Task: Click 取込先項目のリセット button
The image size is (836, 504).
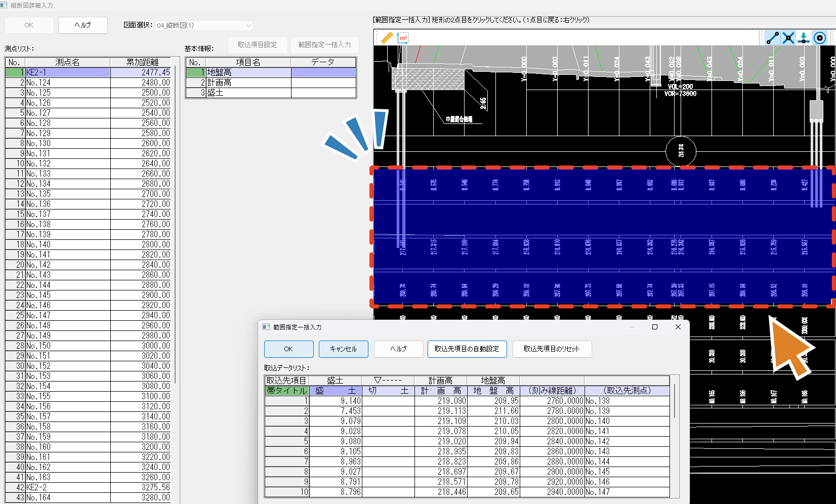Action: click(552, 349)
